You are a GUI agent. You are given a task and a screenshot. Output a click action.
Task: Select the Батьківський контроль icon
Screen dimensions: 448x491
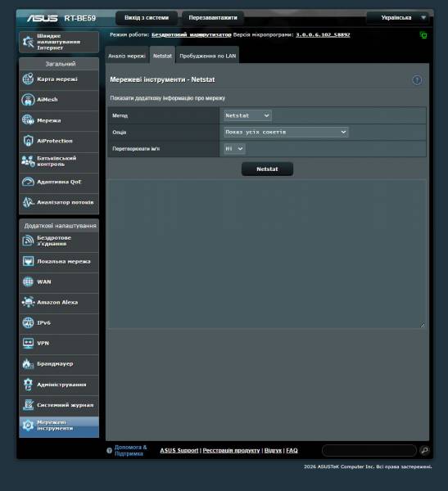coord(28,161)
